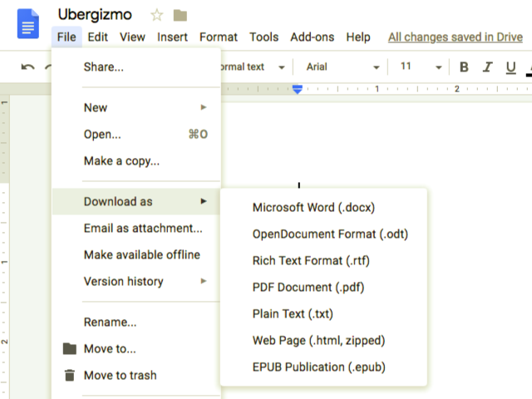532x399 pixels.
Task: Download as Plain Text (.txt)
Action: click(323, 314)
